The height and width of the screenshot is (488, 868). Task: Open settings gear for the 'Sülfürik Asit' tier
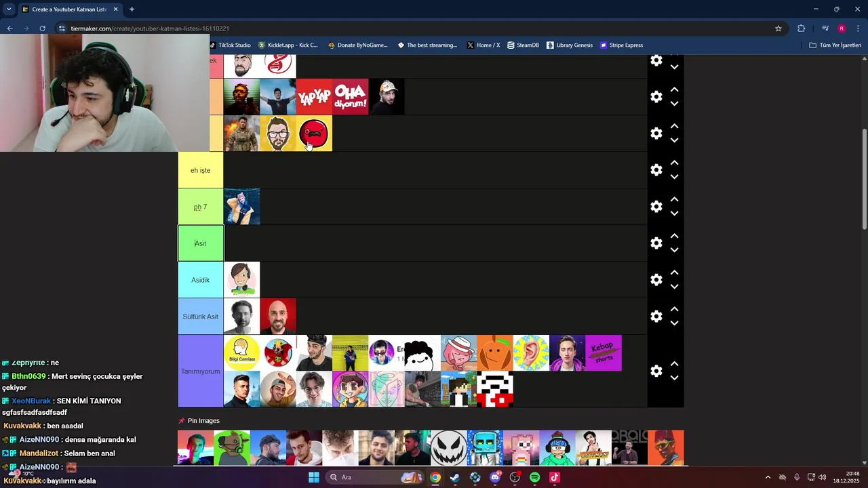coord(656,317)
